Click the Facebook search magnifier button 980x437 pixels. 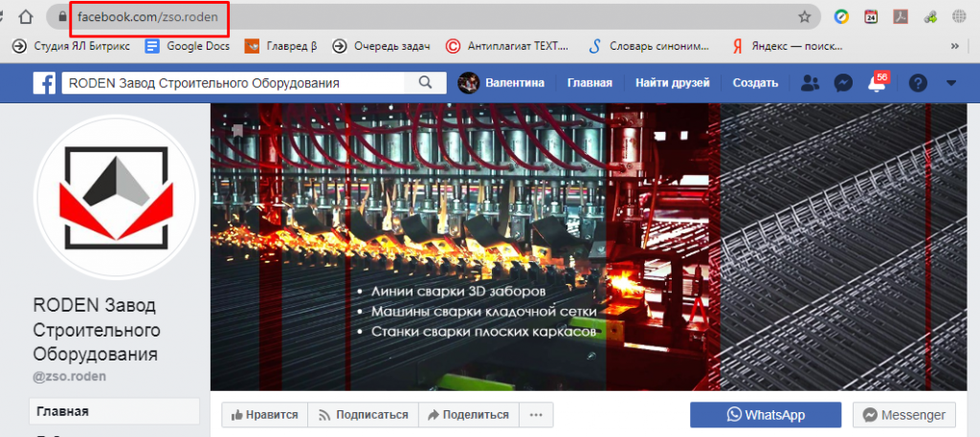[425, 83]
